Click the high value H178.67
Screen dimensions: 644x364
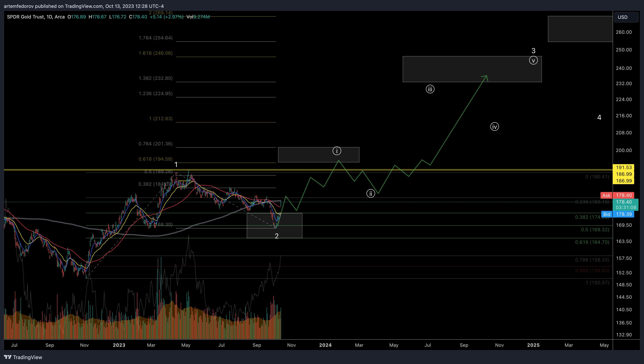97,17
